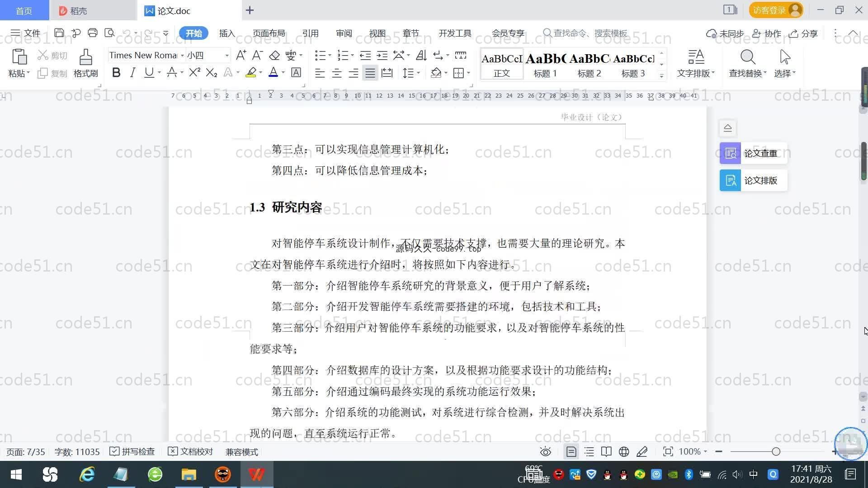
Task: Toggle bold formatting
Action: [x=116, y=72]
